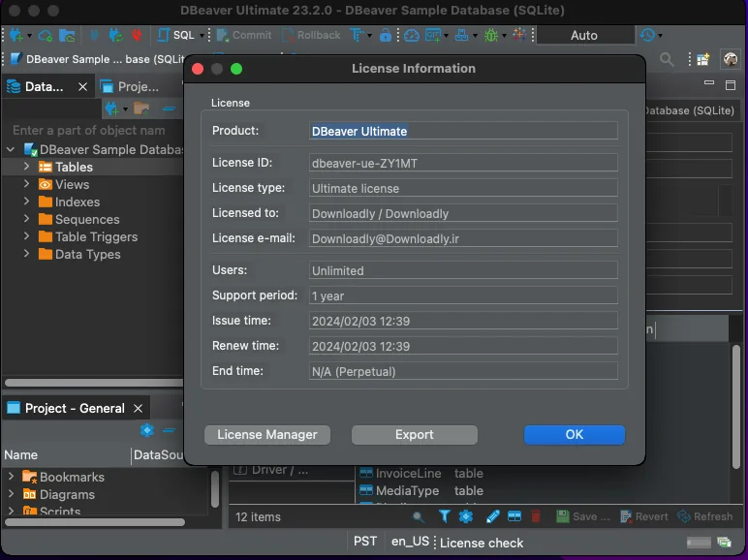Expand the debug dropdown arrow
This screenshot has height=560, width=748.
[504, 36]
